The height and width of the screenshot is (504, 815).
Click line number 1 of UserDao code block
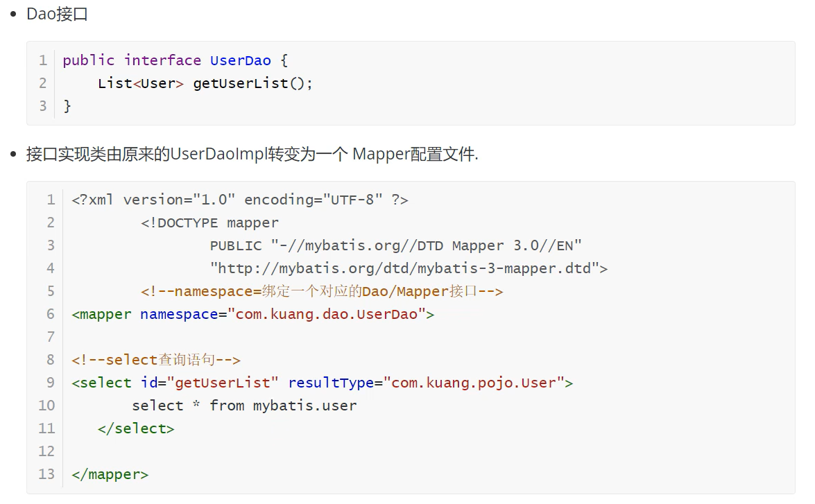pos(43,60)
